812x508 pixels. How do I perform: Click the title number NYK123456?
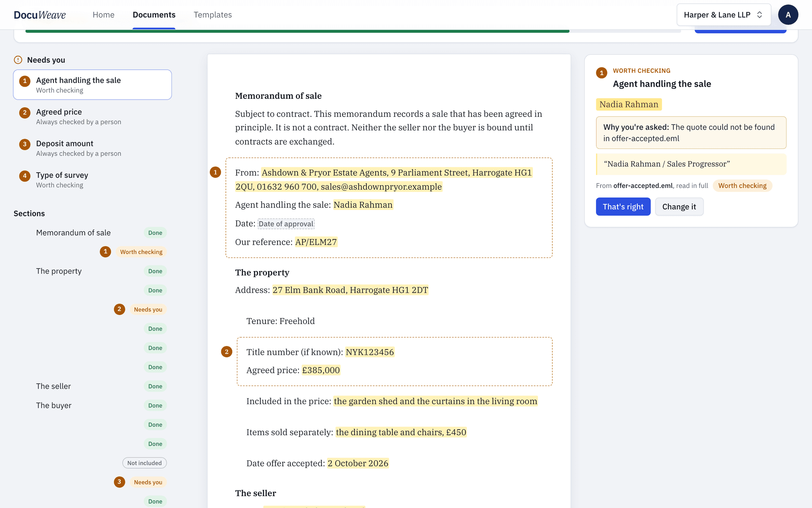pyautogui.click(x=370, y=352)
